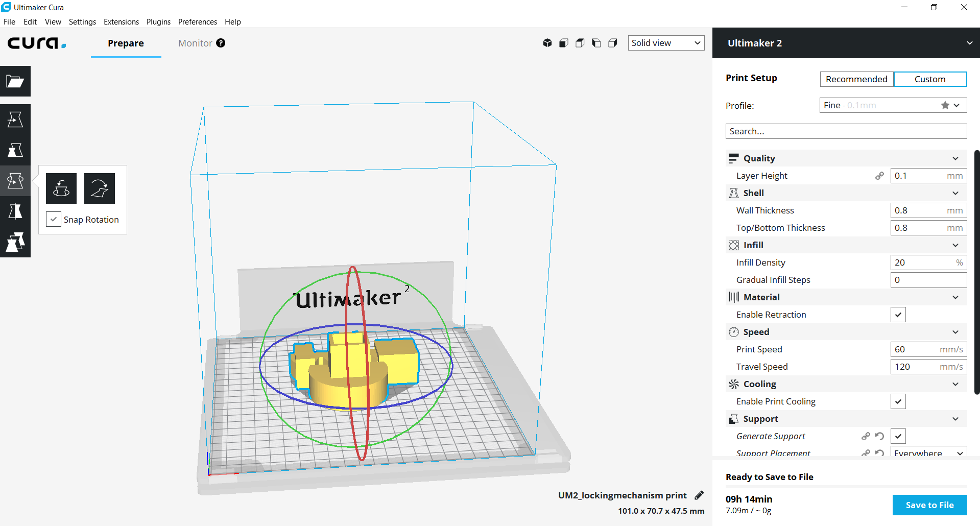Open the Extensions menu
The image size is (980, 526).
pyautogui.click(x=121, y=21)
